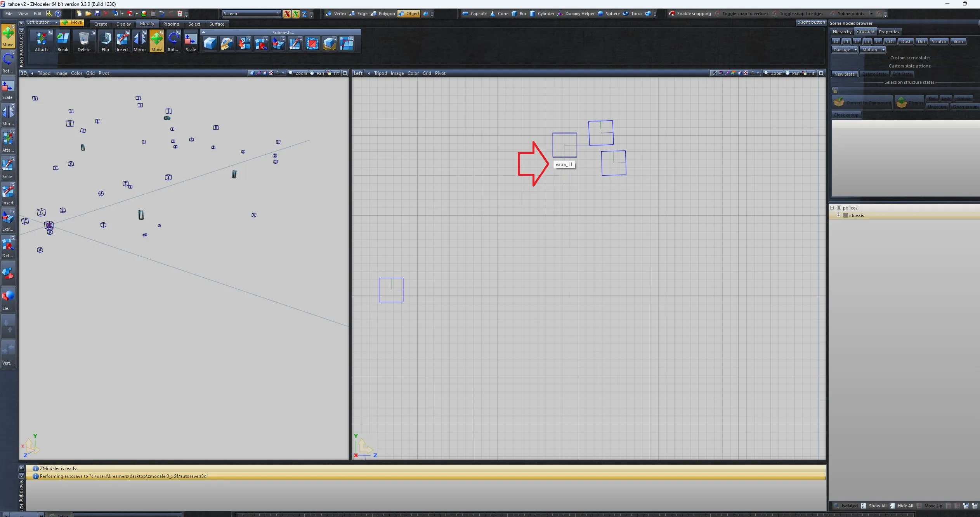Expand the chassis tree node

click(839, 216)
